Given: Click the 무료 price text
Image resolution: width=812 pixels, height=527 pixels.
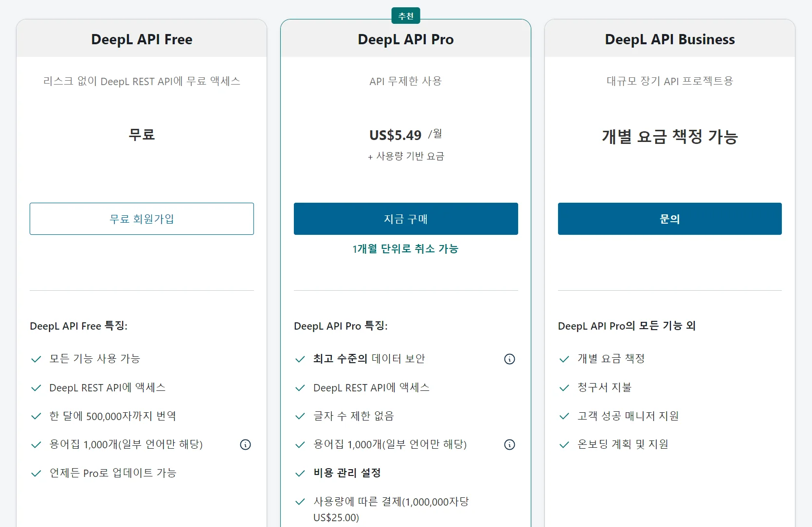Looking at the screenshot, I should click(x=142, y=134).
